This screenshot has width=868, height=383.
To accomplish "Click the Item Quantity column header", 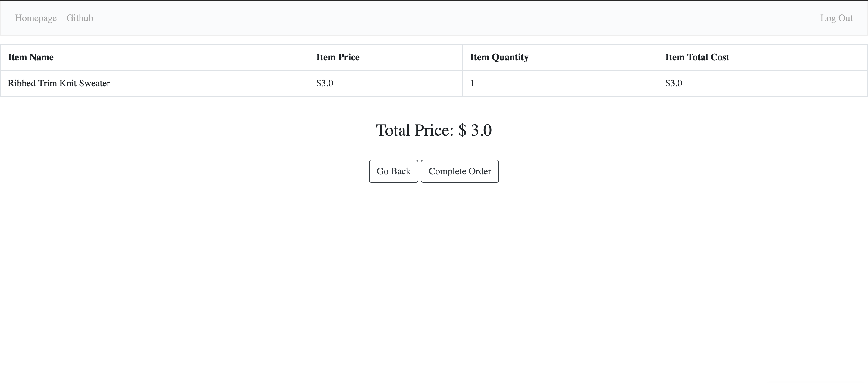I will pos(499,57).
